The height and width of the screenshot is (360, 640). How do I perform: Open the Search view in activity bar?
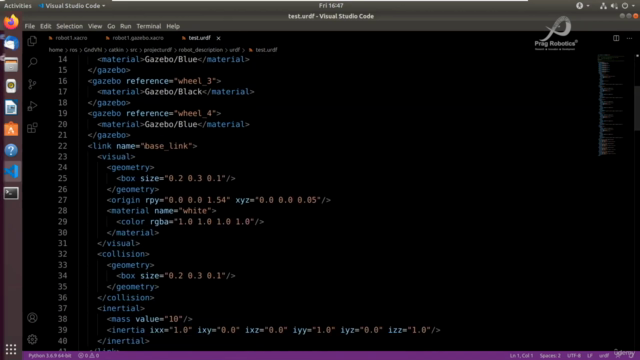coord(32,62)
